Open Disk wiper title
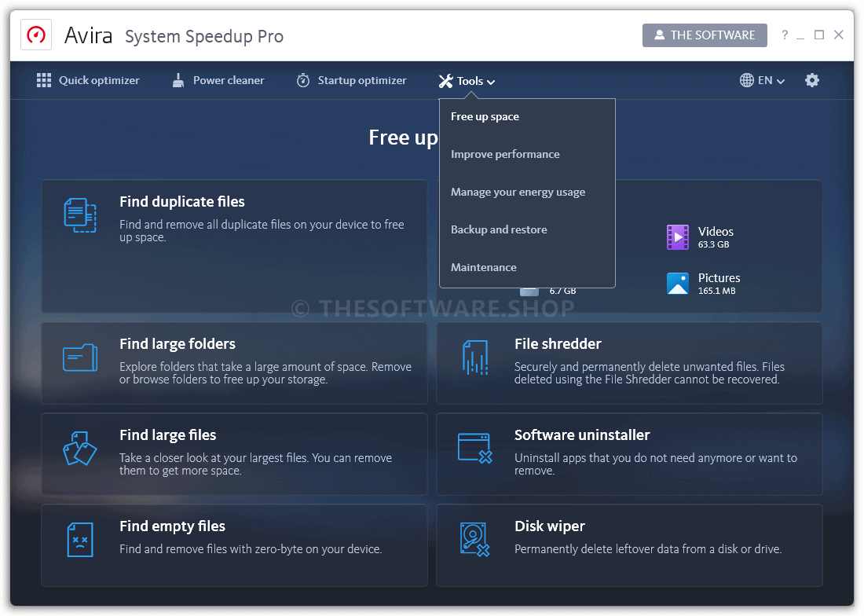The width and height of the screenshot is (864, 616). pyautogui.click(x=549, y=526)
